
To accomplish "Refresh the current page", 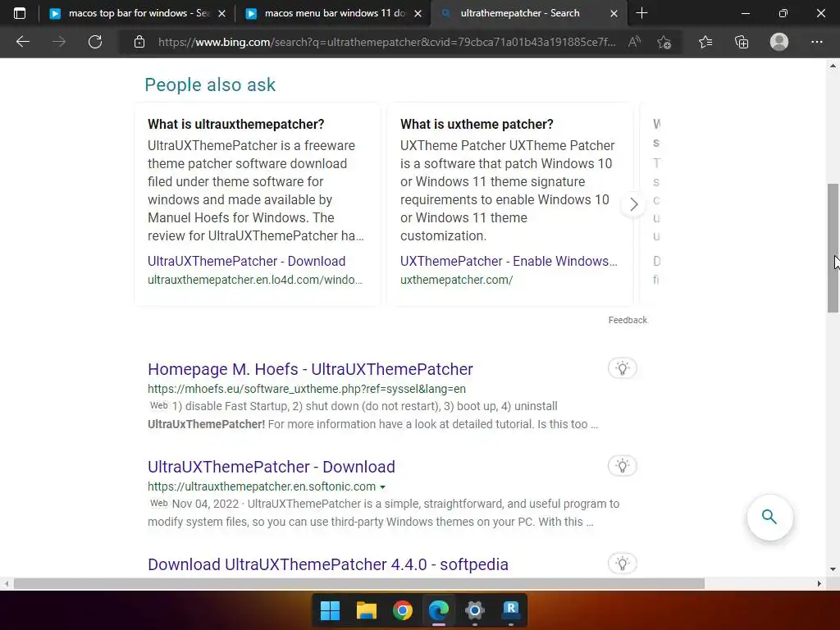I will coord(95,42).
